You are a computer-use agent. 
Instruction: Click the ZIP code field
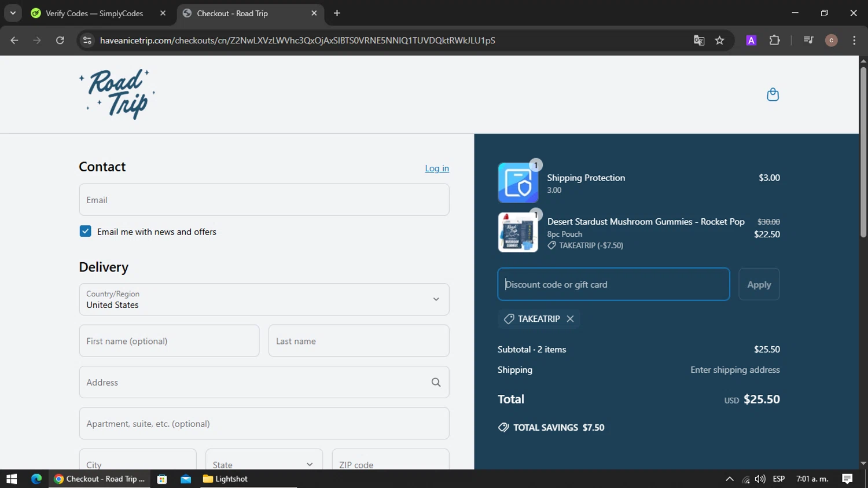coord(391,462)
